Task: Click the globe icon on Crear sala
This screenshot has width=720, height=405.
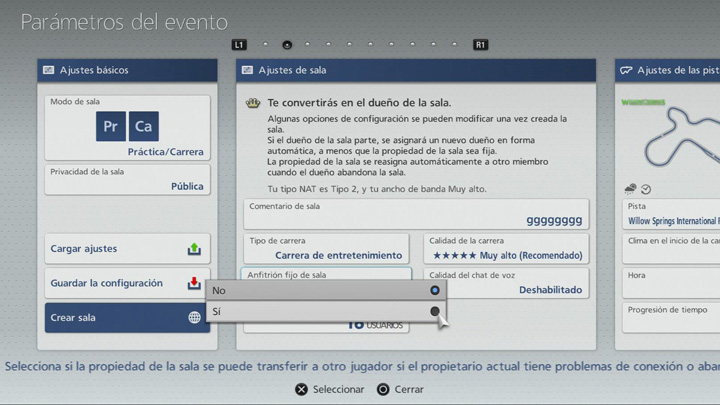Action: [x=194, y=318]
